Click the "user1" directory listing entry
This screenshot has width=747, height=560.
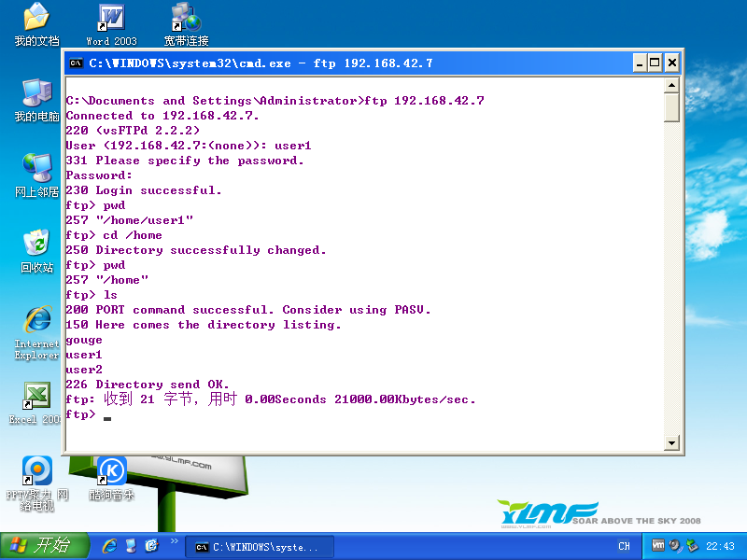(x=84, y=355)
